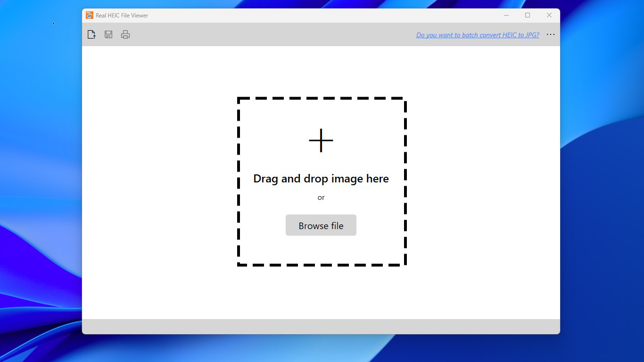Image resolution: width=644 pixels, height=362 pixels.
Task: Click the 'or' text between drop zone options
Action: coord(321,197)
